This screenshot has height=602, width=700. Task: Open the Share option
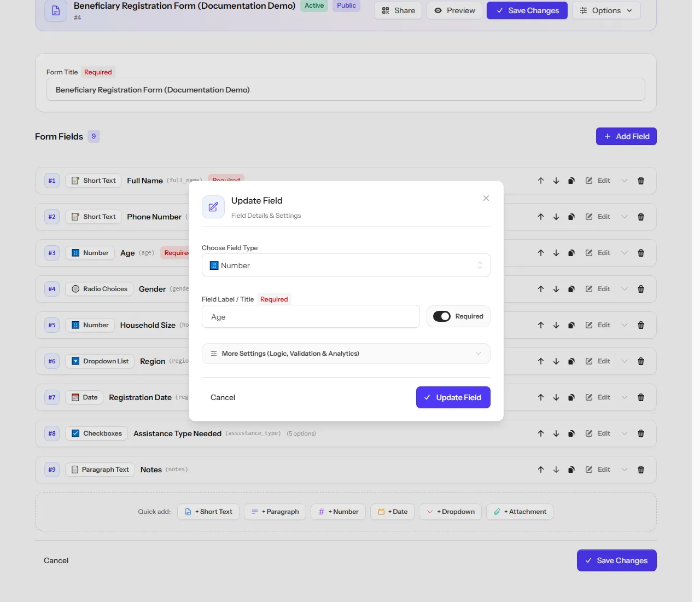coord(398,10)
